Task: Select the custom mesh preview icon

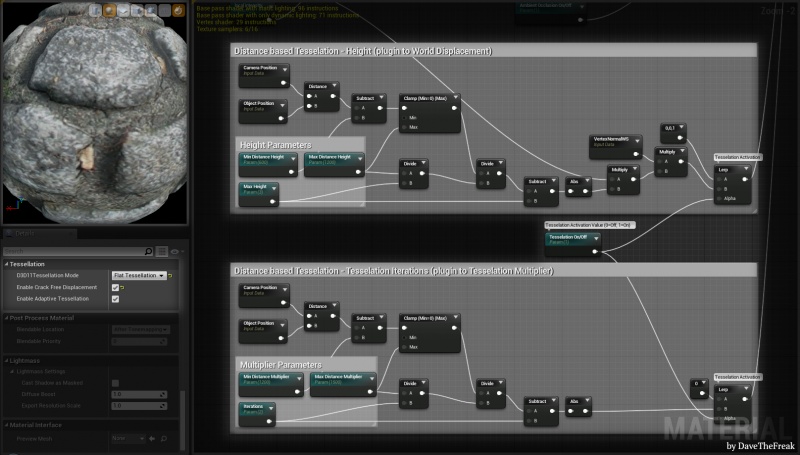Action: click(151, 10)
